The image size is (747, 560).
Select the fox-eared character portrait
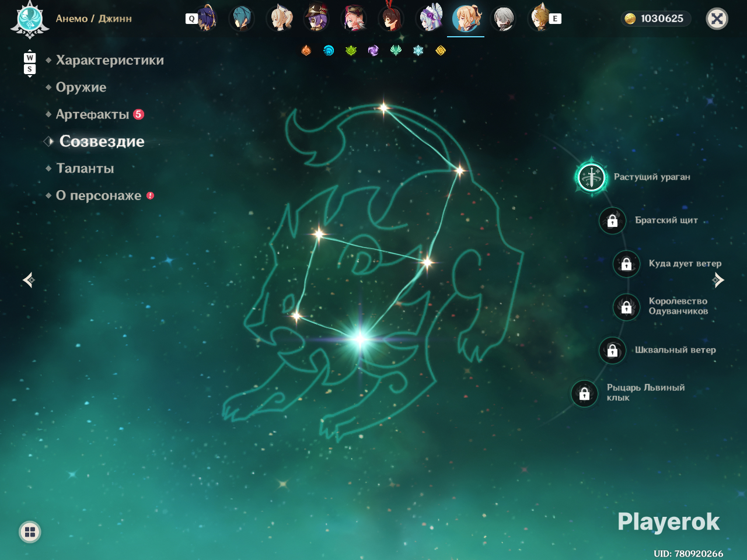click(x=539, y=18)
